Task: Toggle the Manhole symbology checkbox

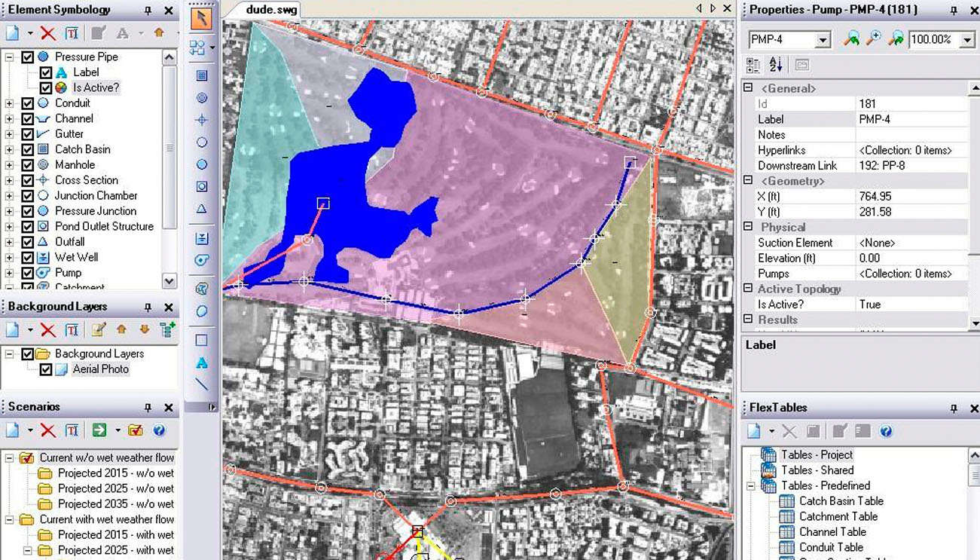Action: tap(28, 164)
